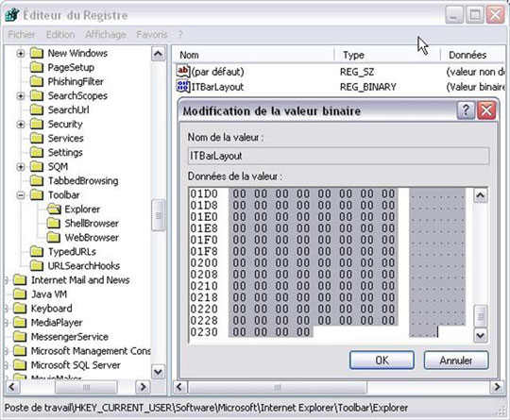Click the MessengerService folder icon
Viewport: 510px width, 420px height.
coord(20,336)
